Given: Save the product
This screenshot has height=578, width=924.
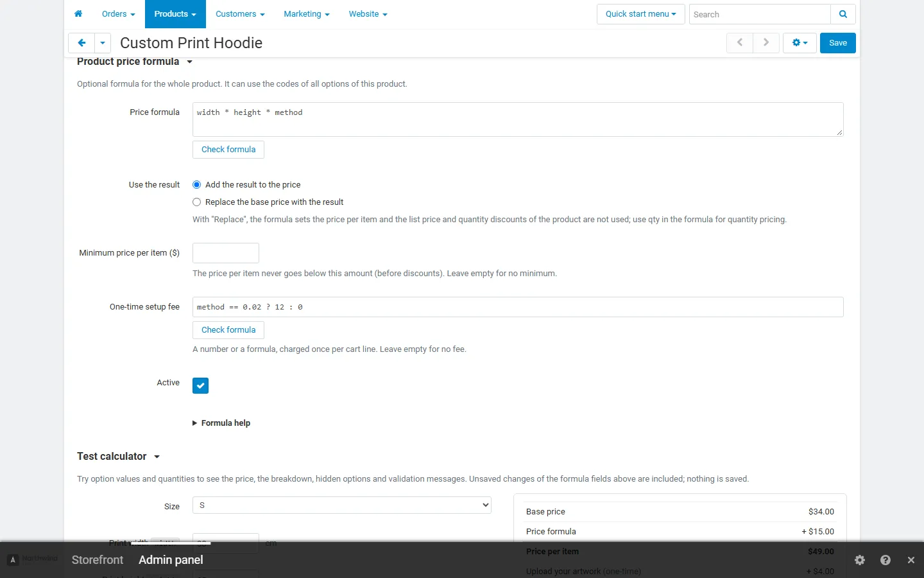Looking at the screenshot, I should (x=837, y=43).
